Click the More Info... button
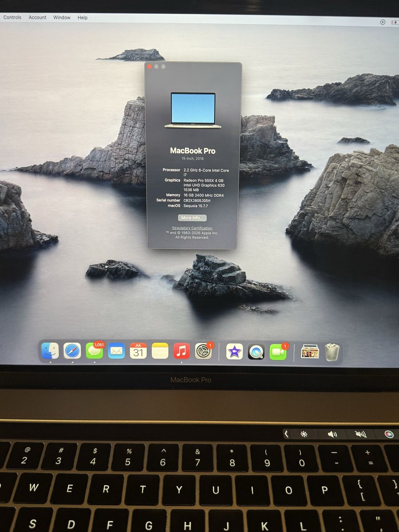This screenshot has width=399, height=532. click(x=192, y=218)
